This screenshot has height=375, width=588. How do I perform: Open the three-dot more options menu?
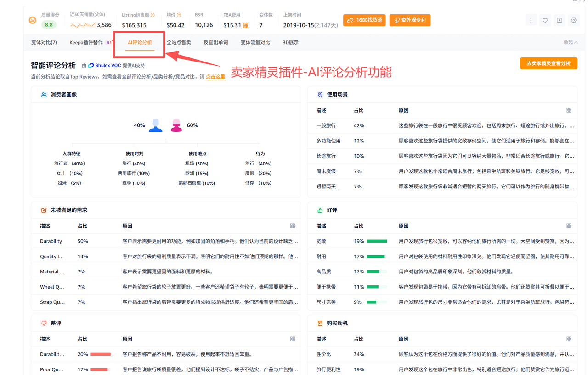tap(531, 20)
